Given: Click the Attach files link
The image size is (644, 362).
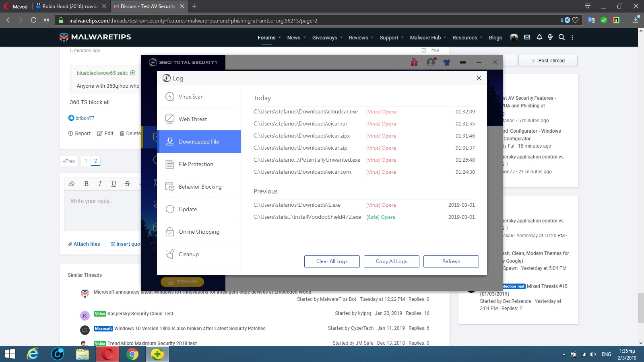Looking at the screenshot, I should click(x=84, y=244).
